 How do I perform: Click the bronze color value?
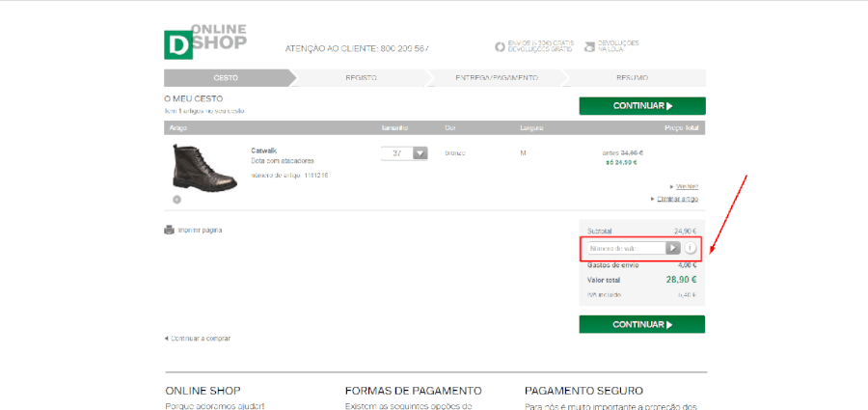454,153
